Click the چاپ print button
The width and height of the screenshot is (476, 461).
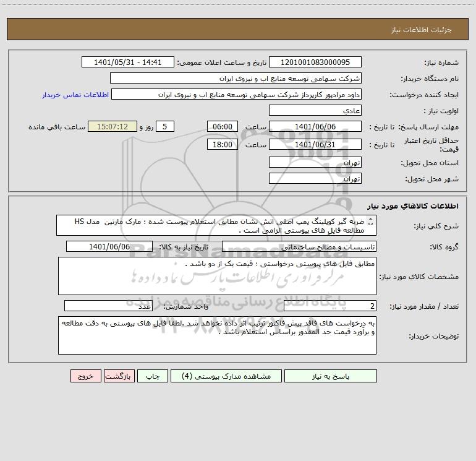pyautogui.click(x=153, y=376)
